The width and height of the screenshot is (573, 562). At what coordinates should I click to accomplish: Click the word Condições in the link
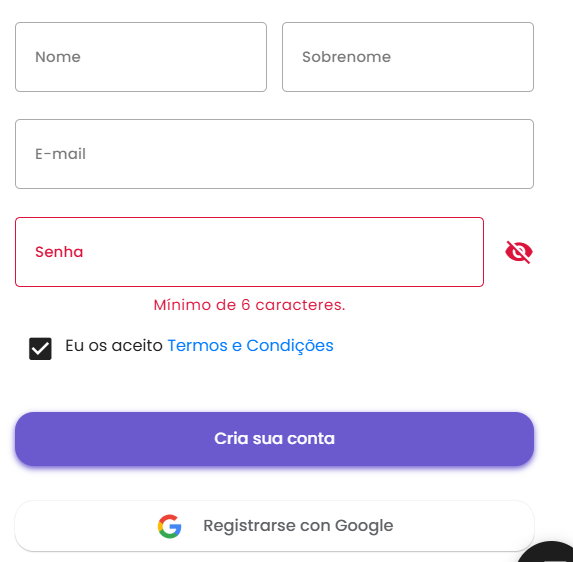coord(290,346)
